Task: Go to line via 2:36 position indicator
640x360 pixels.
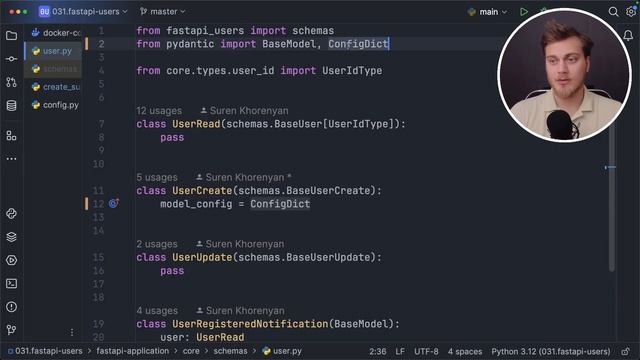Action: pyautogui.click(x=378, y=351)
